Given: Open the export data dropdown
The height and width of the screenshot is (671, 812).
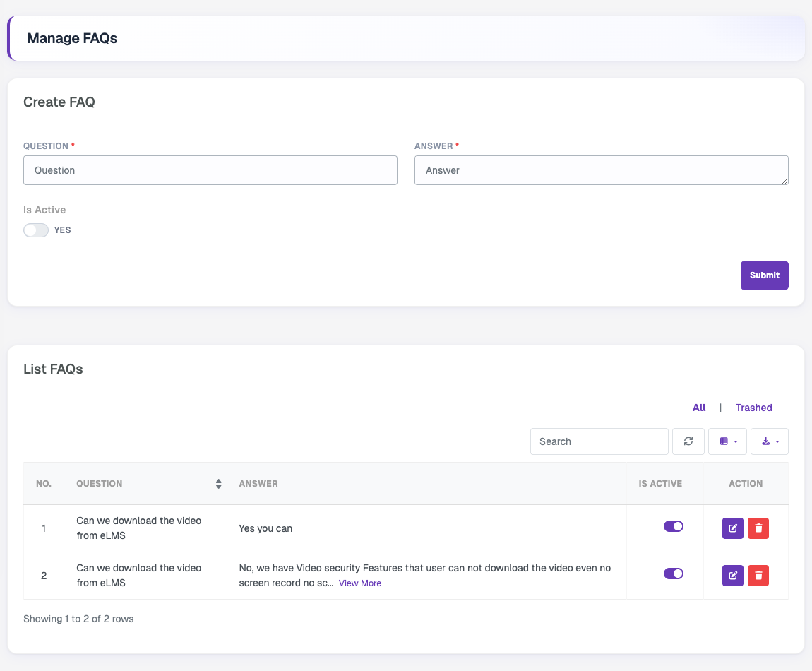Looking at the screenshot, I should [x=770, y=441].
